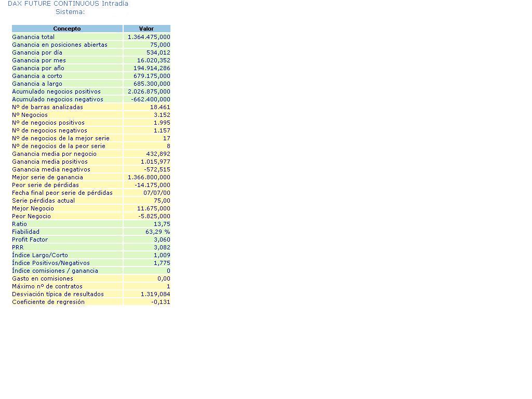532x399 pixels.
Task: Select the 'Ganancia total' row label
Action: click(33, 37)
